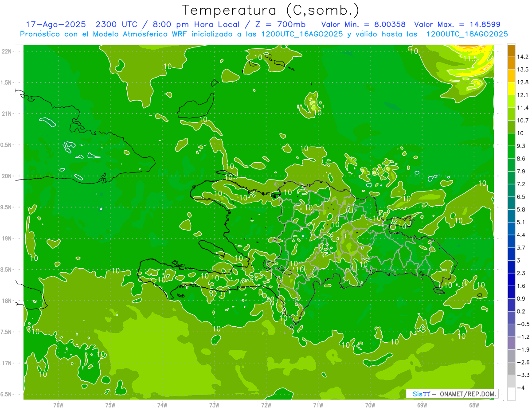Image resolution: width=532 pixels, height=411 pixels.
Task: Click the "5.1" colorbar value
Action: (x=521, y=222)
